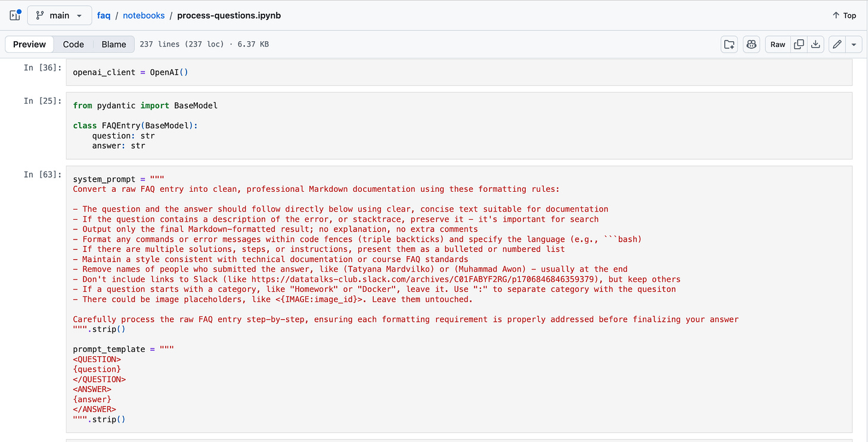Click the line mentioning Tatyana Mardvilko

tap(351, 269)
